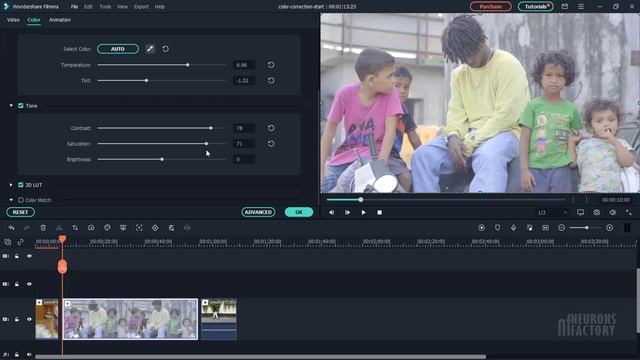Click the motion tracking icon

coord(139,228)
